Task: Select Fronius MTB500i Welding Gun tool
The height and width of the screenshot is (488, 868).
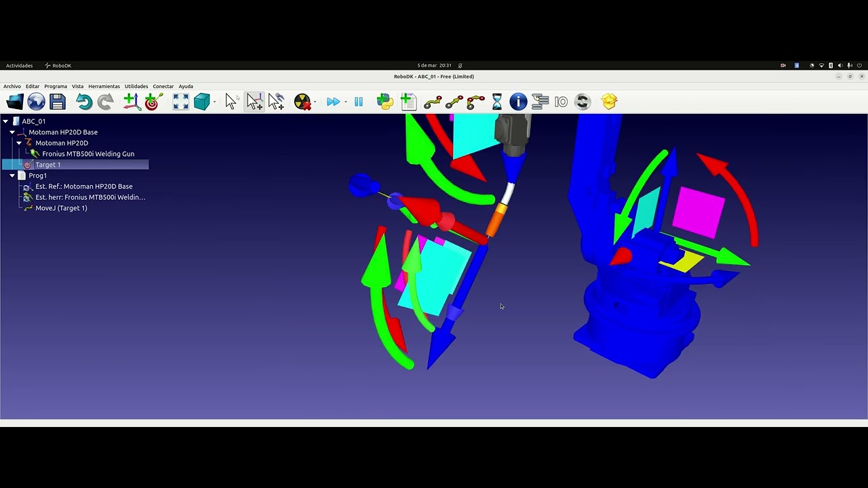Action: (x=88, y=154)
